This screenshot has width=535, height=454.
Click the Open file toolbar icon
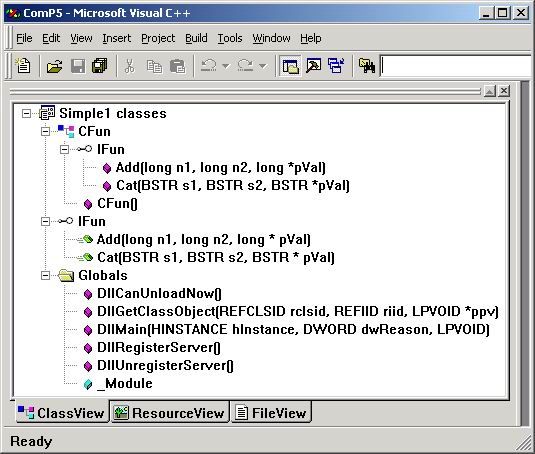pyautogui.click(x=55, y=65)
